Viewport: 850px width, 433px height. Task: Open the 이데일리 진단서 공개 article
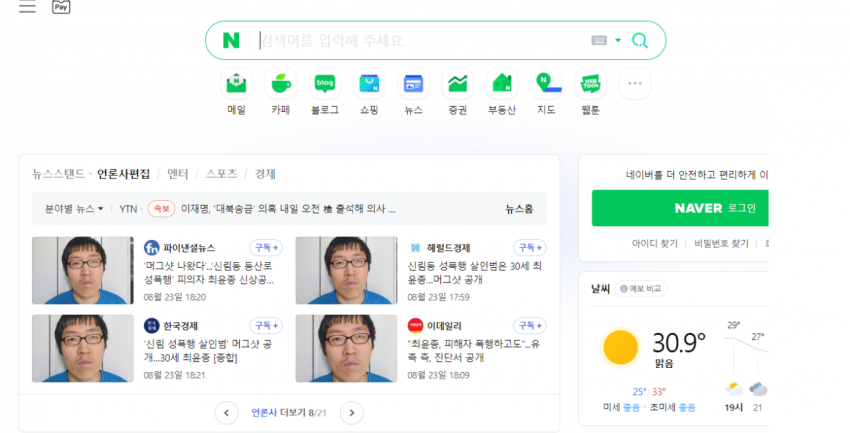pyautogui.click(x=474, y=351)
